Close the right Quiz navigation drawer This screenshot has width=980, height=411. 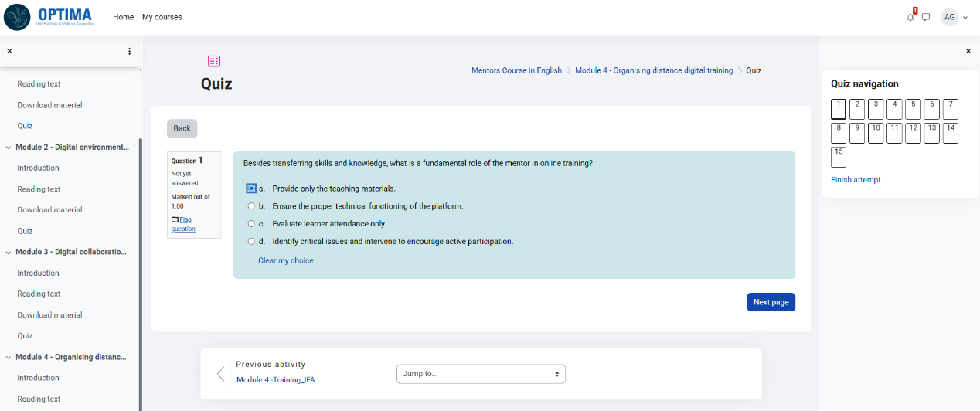coord(968,51)
